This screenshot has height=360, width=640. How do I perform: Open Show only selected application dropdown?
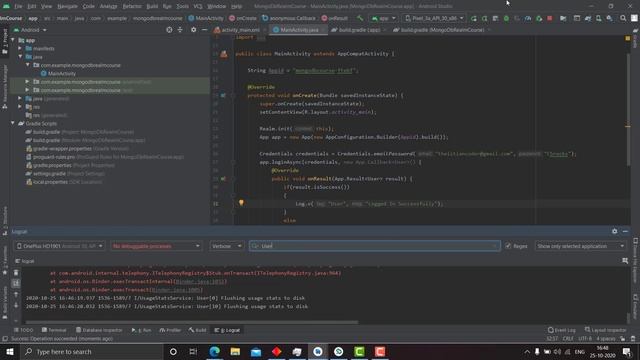tap(580, 246)
